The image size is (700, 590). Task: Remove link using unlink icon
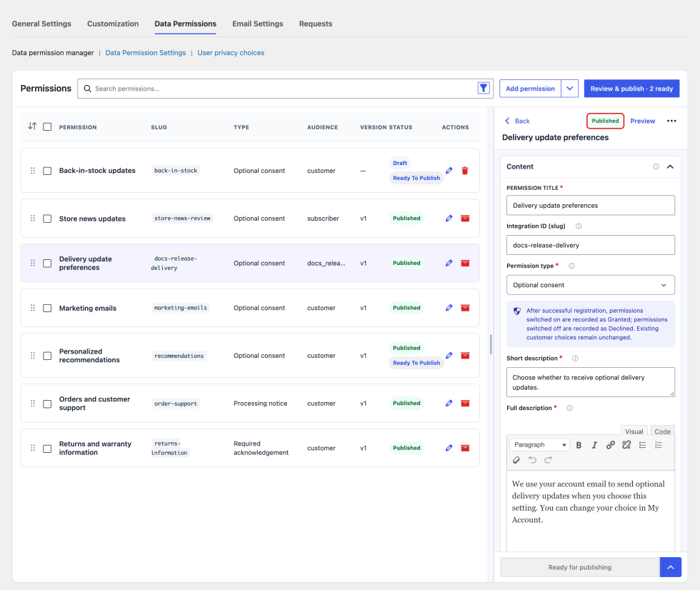click(x=626, y=445)
